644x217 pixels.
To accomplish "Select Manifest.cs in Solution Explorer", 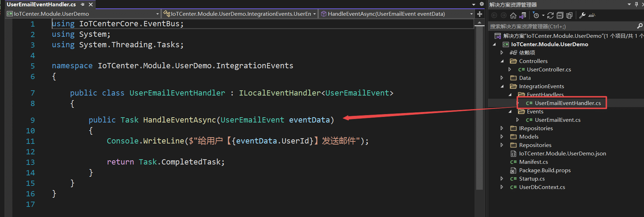I will 533,162.
